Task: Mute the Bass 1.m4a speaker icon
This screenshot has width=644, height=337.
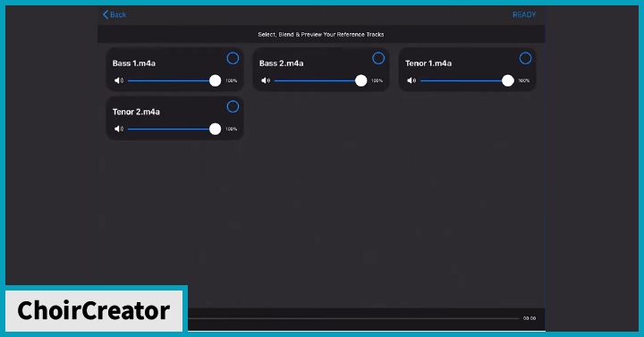Action: point(119,80)
